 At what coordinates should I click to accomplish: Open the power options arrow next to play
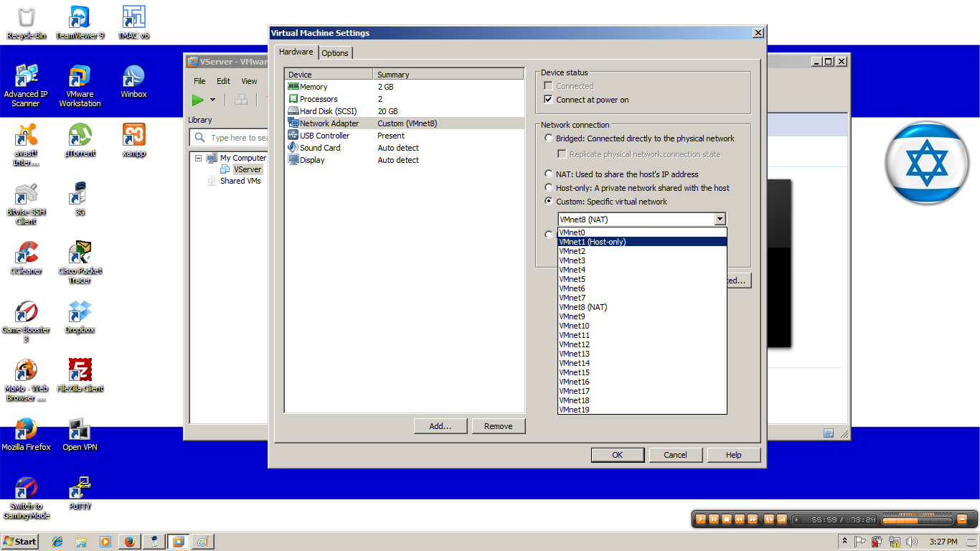[212, 100]
